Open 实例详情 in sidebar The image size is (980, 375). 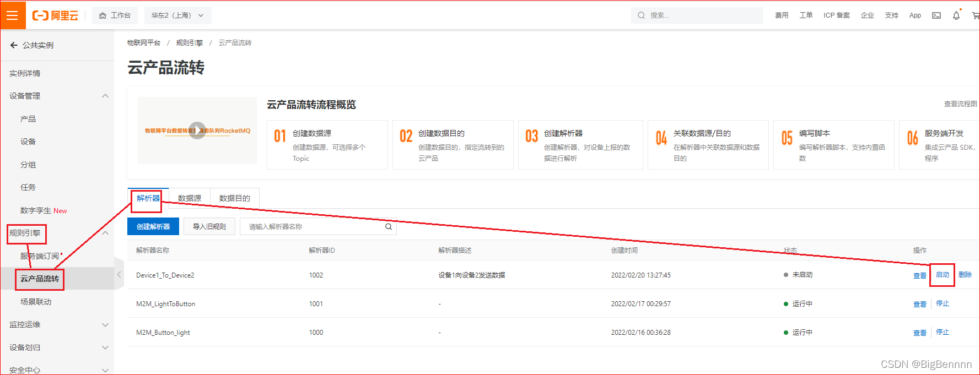pos(25,73)
